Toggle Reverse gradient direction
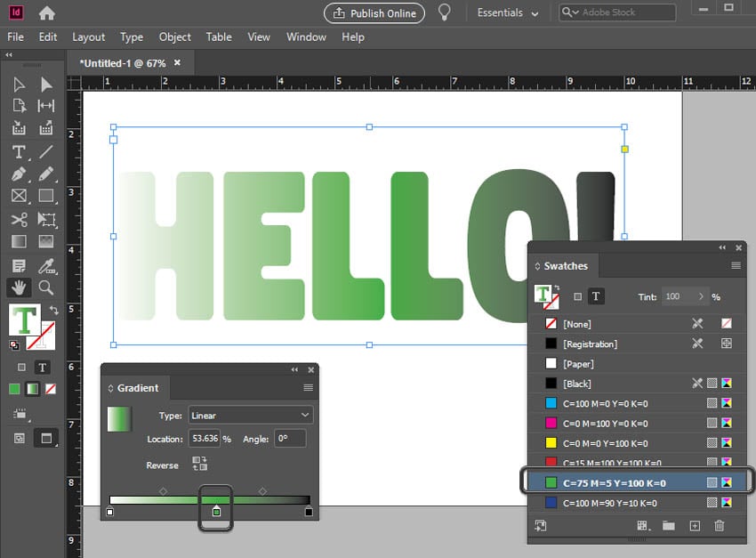 click(199, 464)
